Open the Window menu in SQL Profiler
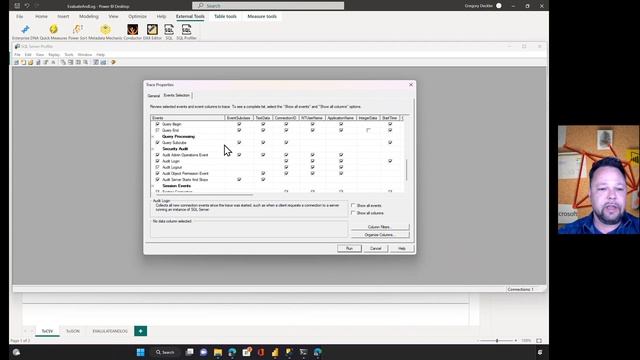640x360 pixels. coord(85,54)
